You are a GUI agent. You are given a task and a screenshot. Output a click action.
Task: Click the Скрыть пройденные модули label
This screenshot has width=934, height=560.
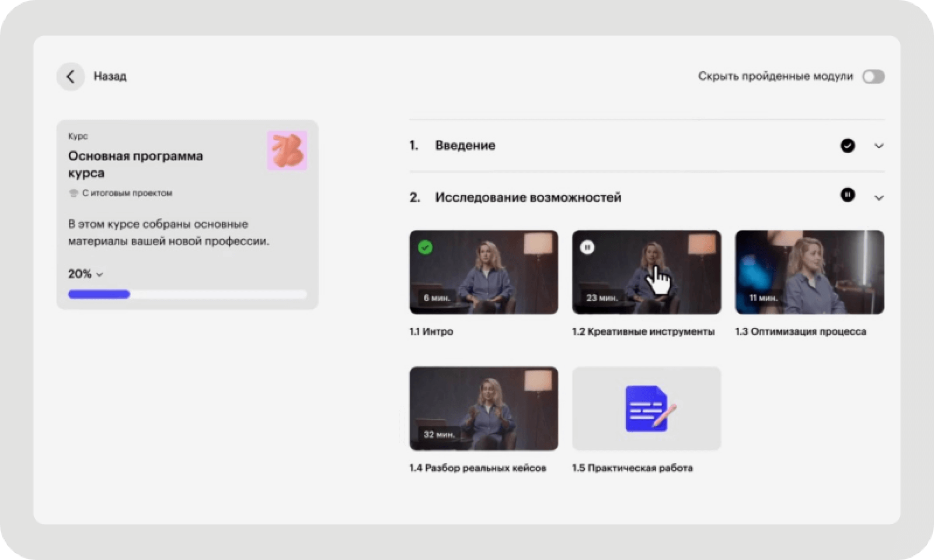coord(776,76)
